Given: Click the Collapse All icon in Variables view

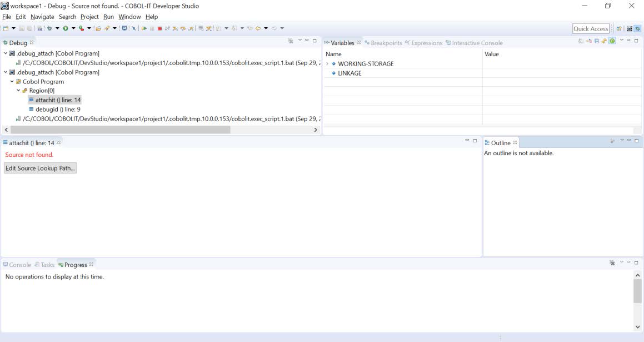Looking at the screenshot, I should (x=596, y=41).
